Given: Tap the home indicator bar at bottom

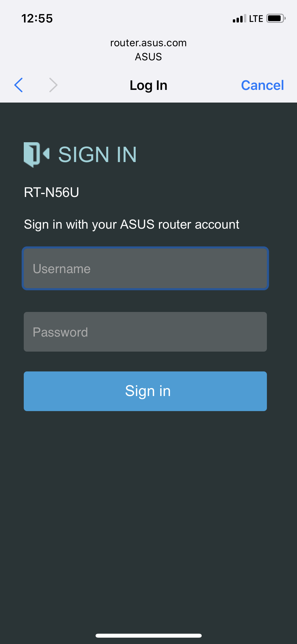Looking at the screenshot, I should pyautogui.click(x=149, y=636).
